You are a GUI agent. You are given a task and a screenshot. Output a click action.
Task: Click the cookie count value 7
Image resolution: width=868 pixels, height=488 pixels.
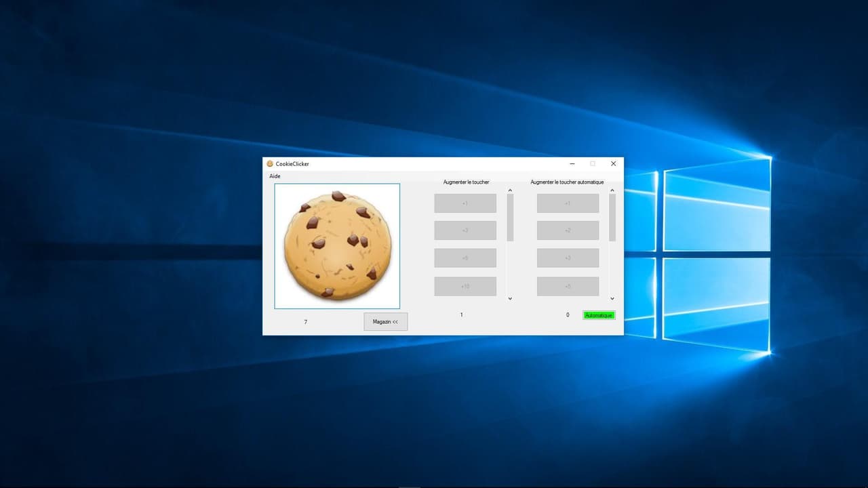click(x=305, y=322)
